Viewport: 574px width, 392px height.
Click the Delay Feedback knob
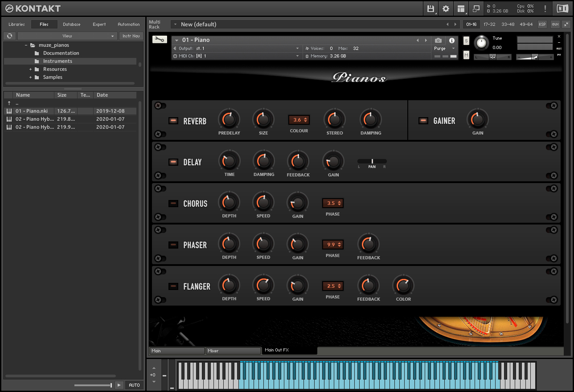pos(298,161)
